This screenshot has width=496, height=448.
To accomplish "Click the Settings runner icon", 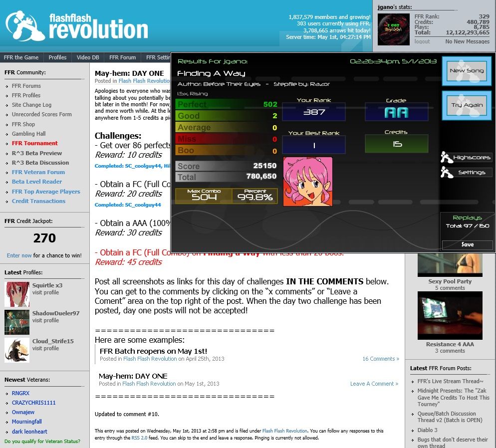I will pos(447,173).
